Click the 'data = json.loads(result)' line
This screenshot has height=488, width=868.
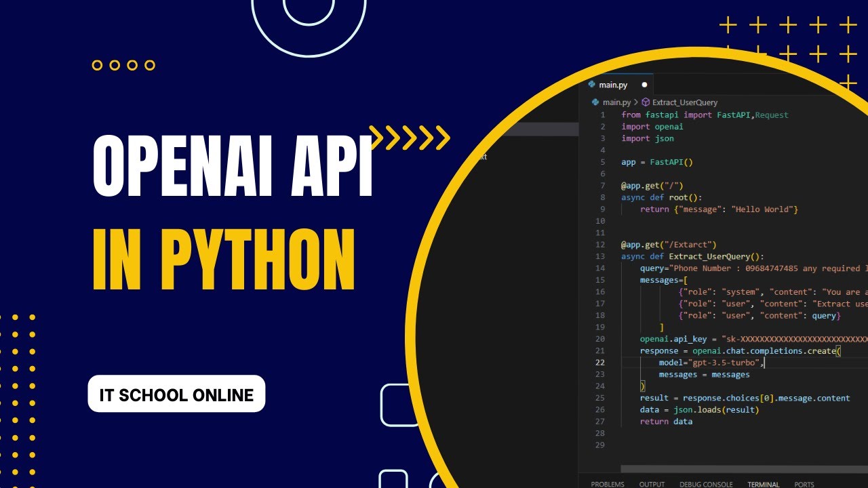700,409
